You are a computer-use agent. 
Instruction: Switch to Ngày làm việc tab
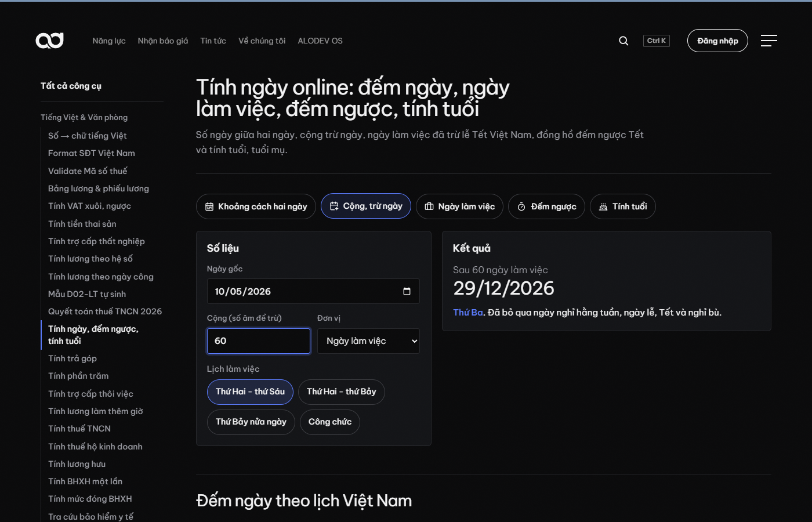coord(460,206)
